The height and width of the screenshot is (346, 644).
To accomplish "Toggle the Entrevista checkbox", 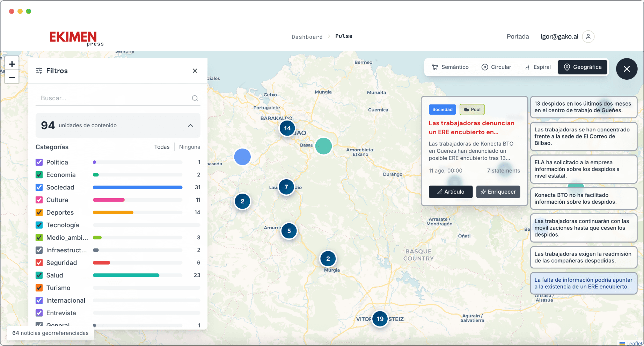I will [x=39, y=313].
